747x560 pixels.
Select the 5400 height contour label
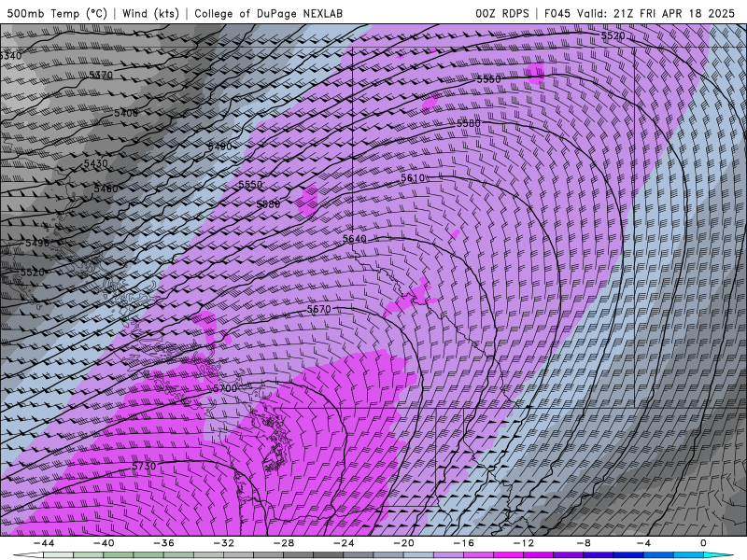pos(126,113)
